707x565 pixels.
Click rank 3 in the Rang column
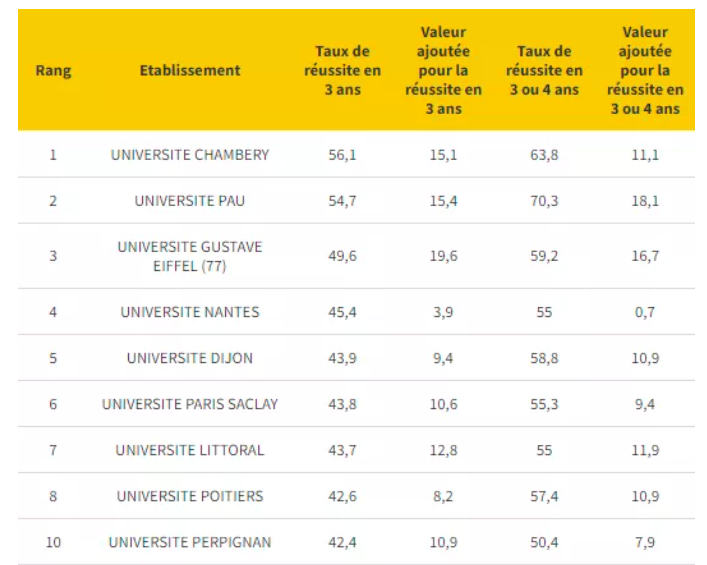[x=53, y=256]
